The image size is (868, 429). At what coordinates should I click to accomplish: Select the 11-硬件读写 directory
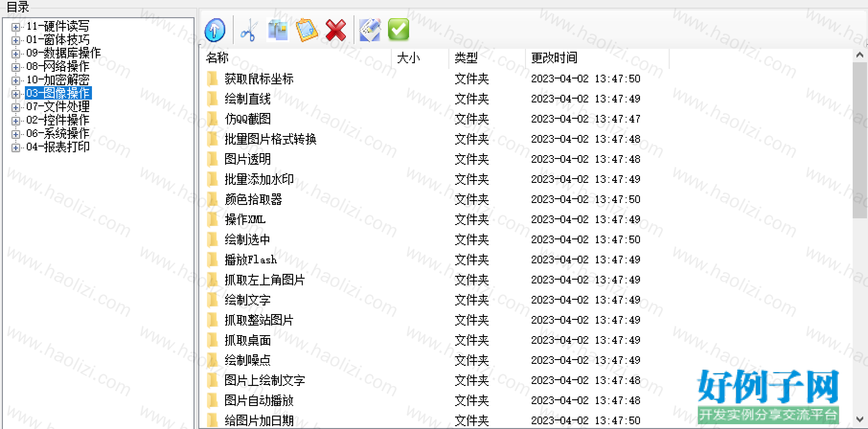pos(58,26)
